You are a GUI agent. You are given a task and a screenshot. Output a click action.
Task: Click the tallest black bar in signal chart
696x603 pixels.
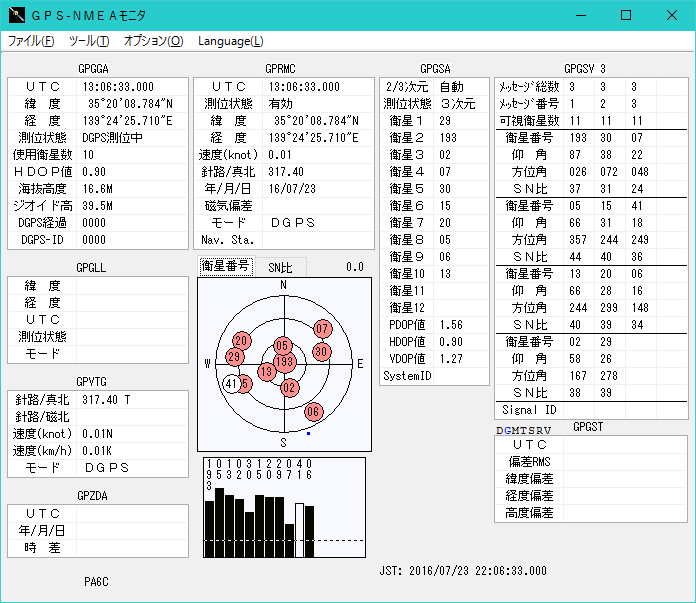pyautogui.click(x=219, y=522)
